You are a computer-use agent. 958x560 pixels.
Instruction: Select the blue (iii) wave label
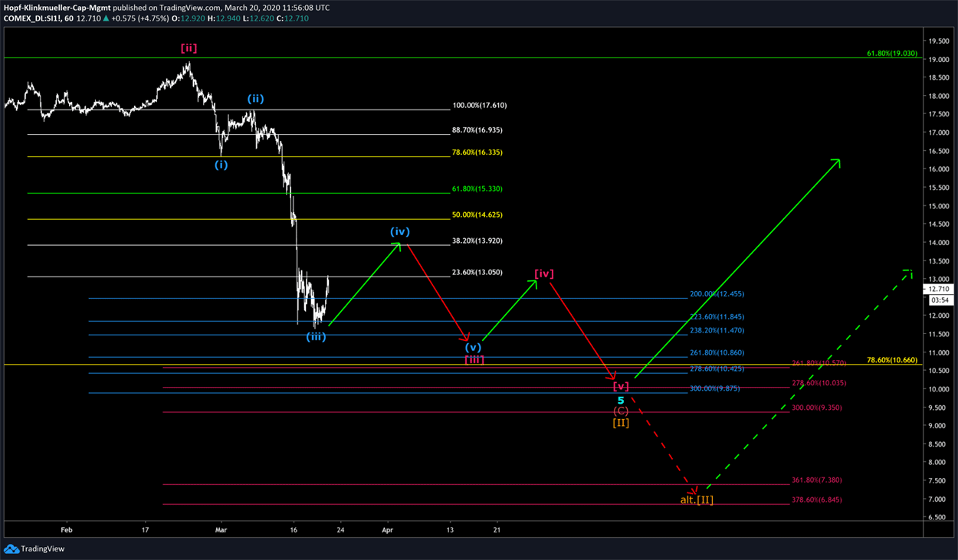tap(317, 336)
